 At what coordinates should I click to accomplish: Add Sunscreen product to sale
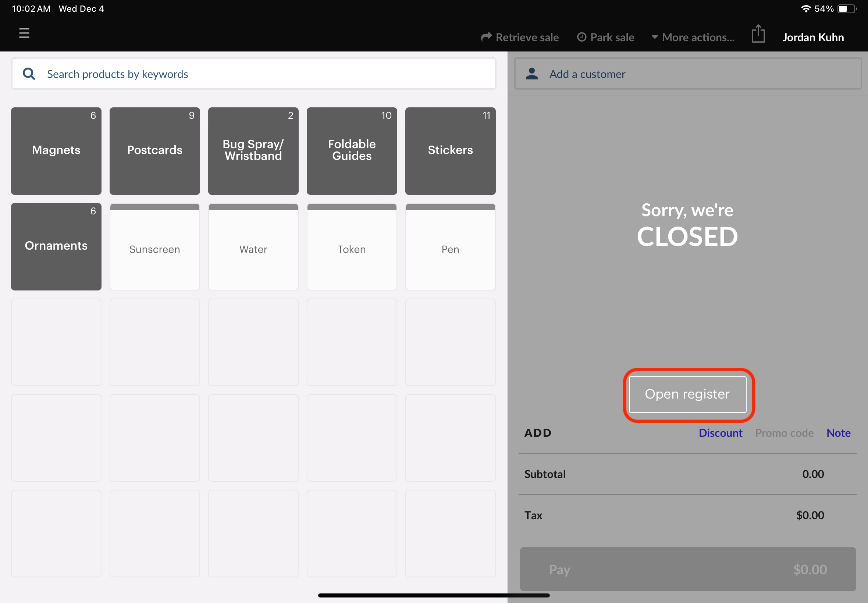pos(155,247)
